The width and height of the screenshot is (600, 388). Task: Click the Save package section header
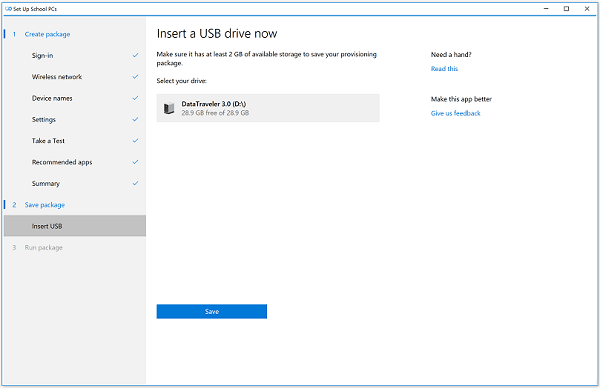tap(45, 205)
